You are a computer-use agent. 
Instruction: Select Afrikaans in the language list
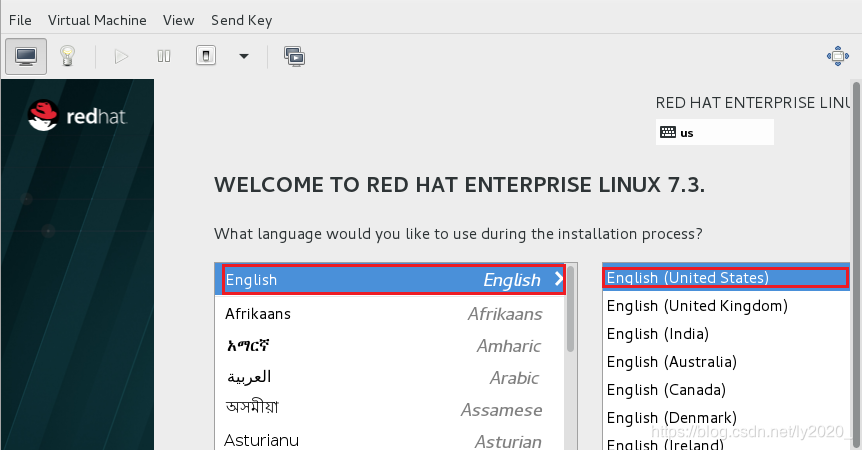tap(390, 314)
